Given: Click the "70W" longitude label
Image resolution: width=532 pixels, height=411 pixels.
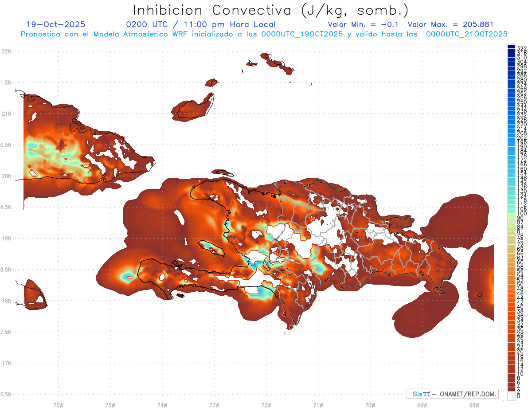Looking at the screenshot, I should (370, 405).
